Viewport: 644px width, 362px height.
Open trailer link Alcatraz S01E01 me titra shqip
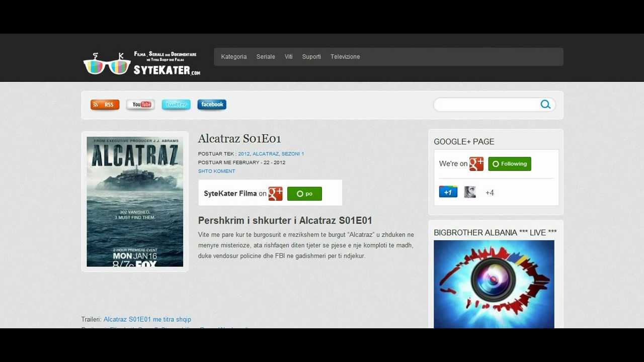tap(147, 319)
